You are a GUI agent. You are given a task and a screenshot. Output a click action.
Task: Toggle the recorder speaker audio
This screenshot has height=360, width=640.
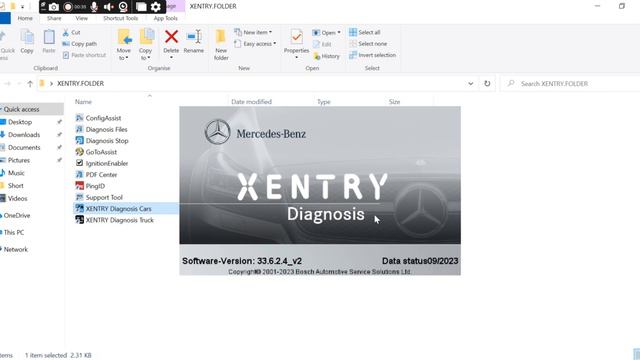click(x=108, y=7)
